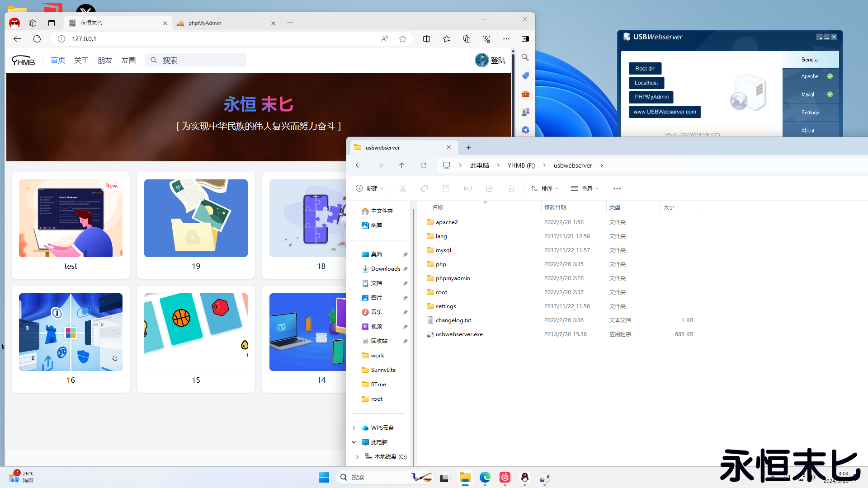
Task: Refresh the Explorer folder view
Action: click(423, 165)
